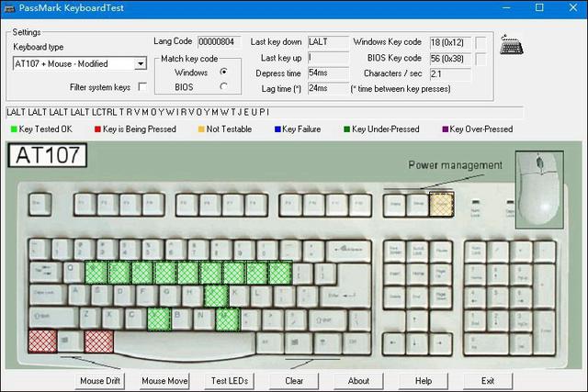This screenshot has width=588, height=392.
Task: Click the right arrow key on the keyboard image
Action: point(441,343)
